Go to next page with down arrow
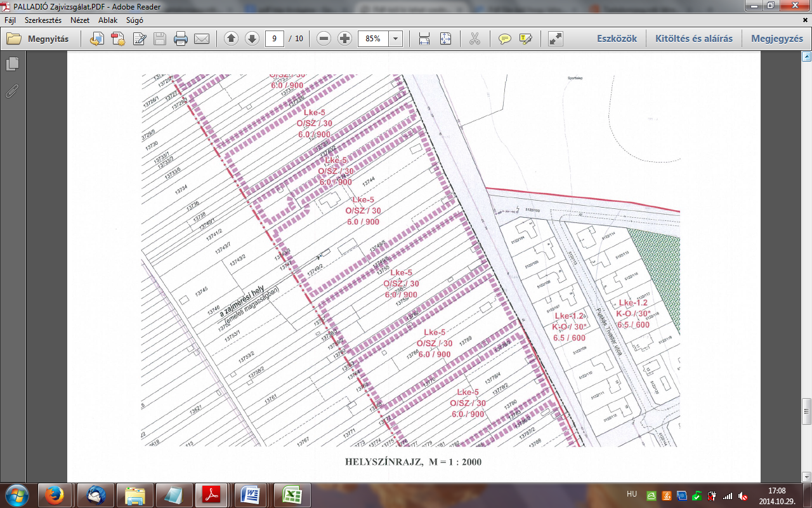Viewport: 812px width, 508px height. click(252, 39)
